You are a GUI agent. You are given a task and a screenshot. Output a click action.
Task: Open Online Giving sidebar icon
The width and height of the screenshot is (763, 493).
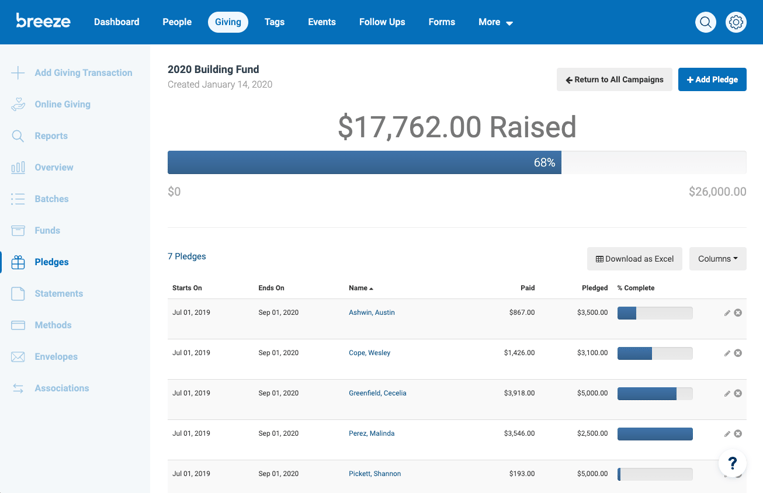pos(18,104)
